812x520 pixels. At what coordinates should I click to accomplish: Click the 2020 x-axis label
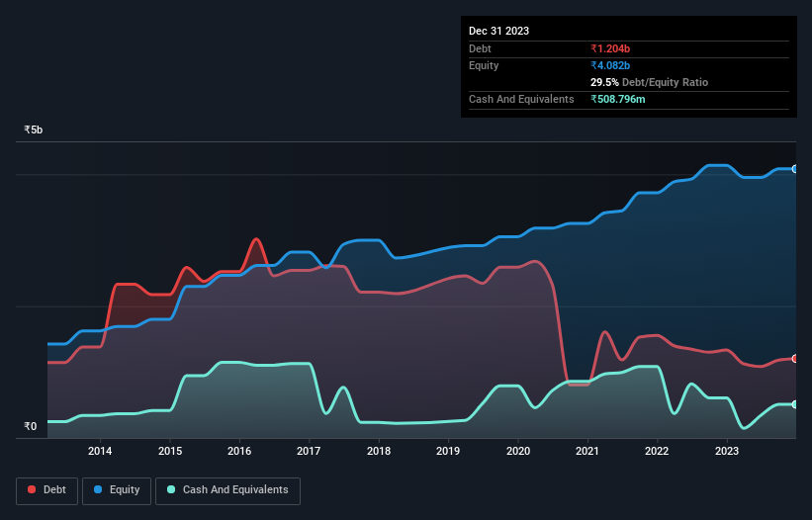coord(518,451)
